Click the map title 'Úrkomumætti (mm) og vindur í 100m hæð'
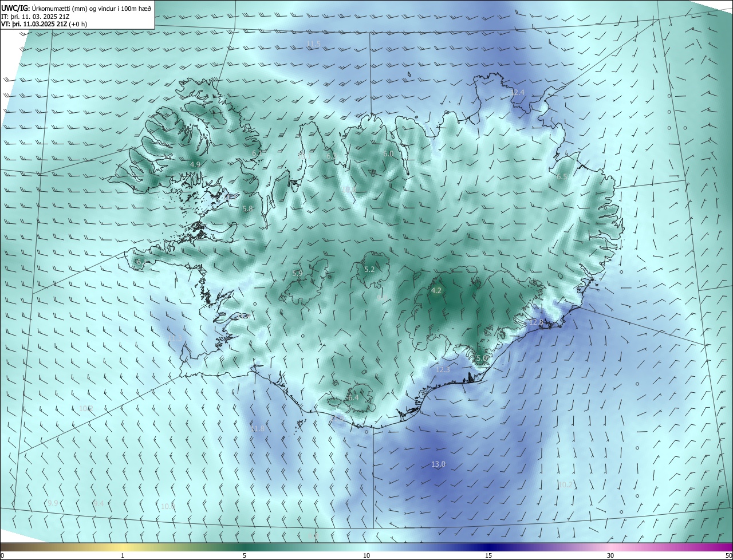733x560 pixels. point(92,9)
